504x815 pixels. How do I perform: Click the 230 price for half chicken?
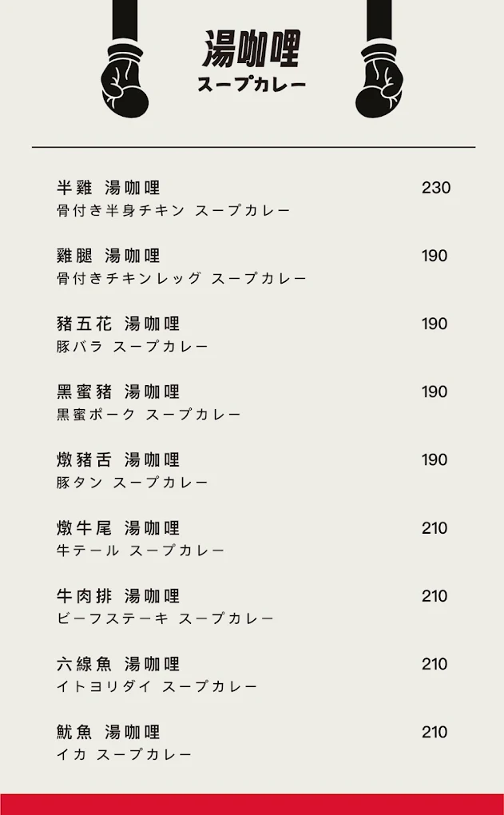point(436,188)
